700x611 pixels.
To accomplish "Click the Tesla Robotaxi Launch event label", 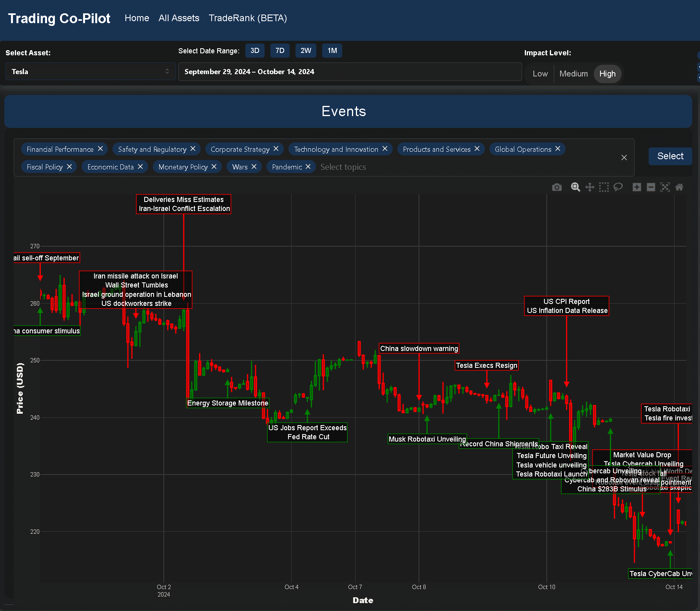I will coord(551,474).
